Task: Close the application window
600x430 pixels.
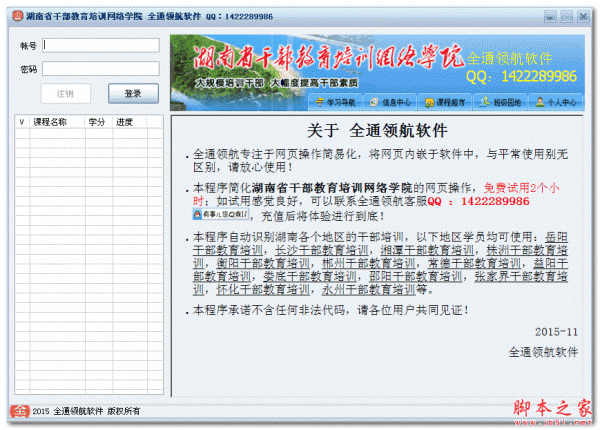Action: click(x=583, y=16)
